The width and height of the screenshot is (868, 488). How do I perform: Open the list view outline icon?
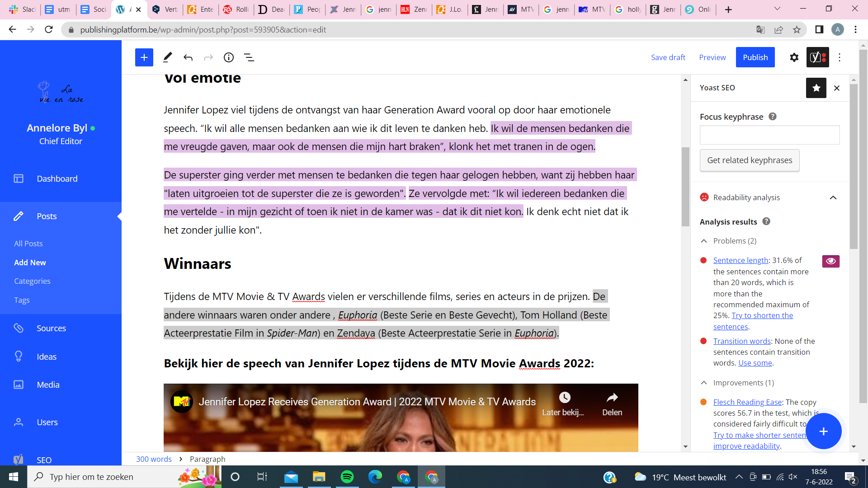249,57
